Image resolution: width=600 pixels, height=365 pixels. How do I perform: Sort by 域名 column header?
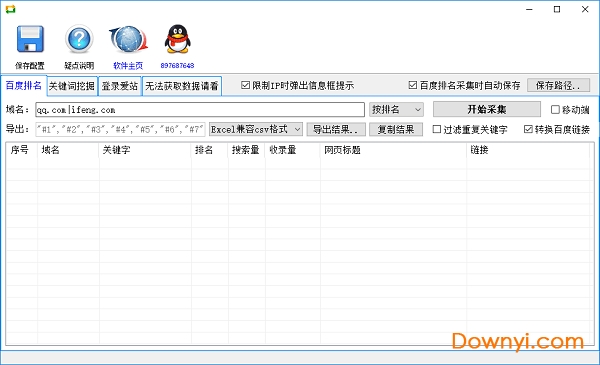(68, 150)
